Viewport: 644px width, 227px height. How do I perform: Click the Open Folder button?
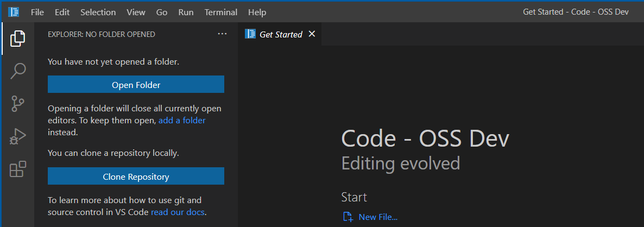(136, 85)
